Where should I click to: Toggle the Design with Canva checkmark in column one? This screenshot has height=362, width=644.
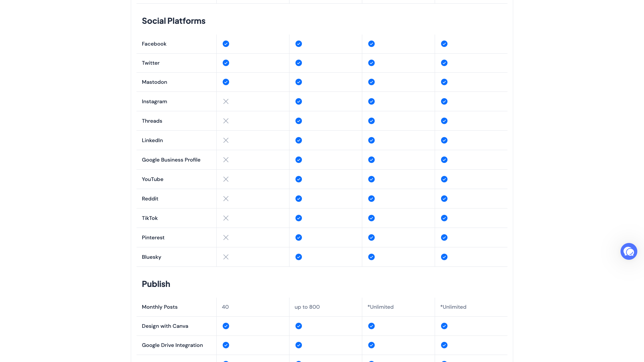(226, 326)
